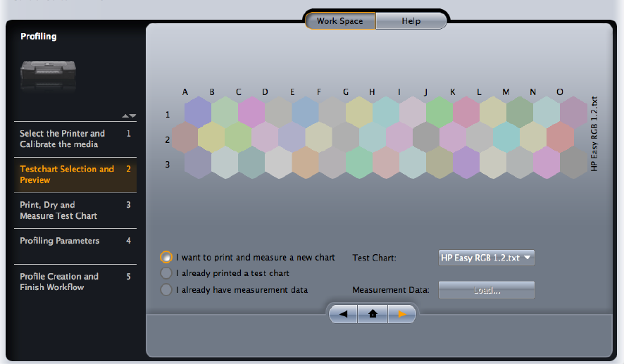Open step 5 Profile Creation and Finish Workflow
The width and height of the screenshot is (624, 364).
coord(75,282)
